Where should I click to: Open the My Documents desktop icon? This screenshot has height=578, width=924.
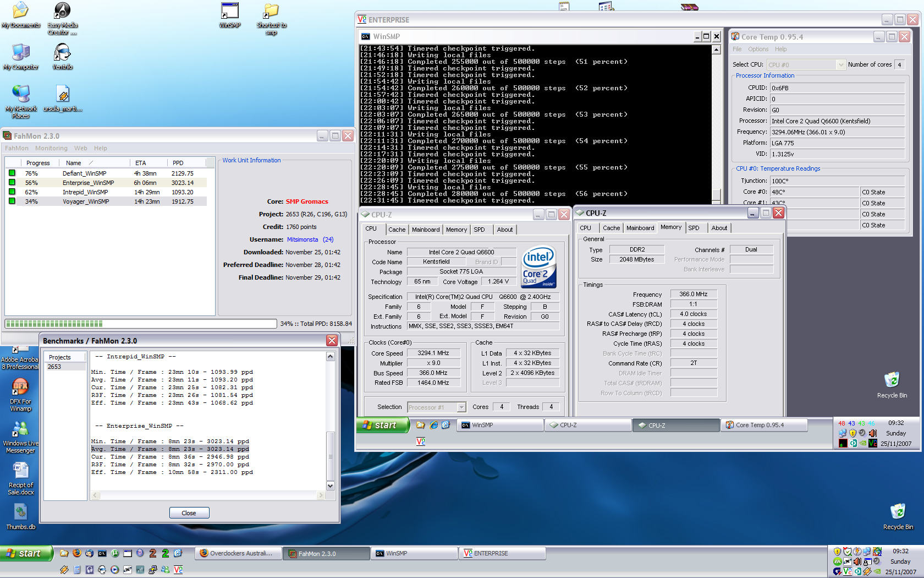tap(20, 15)
